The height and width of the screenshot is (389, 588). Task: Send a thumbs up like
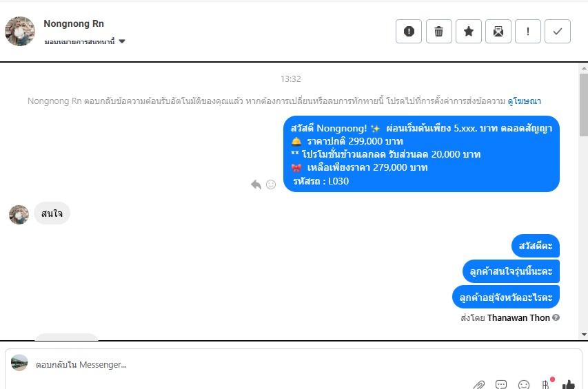(x=569, y=384)
